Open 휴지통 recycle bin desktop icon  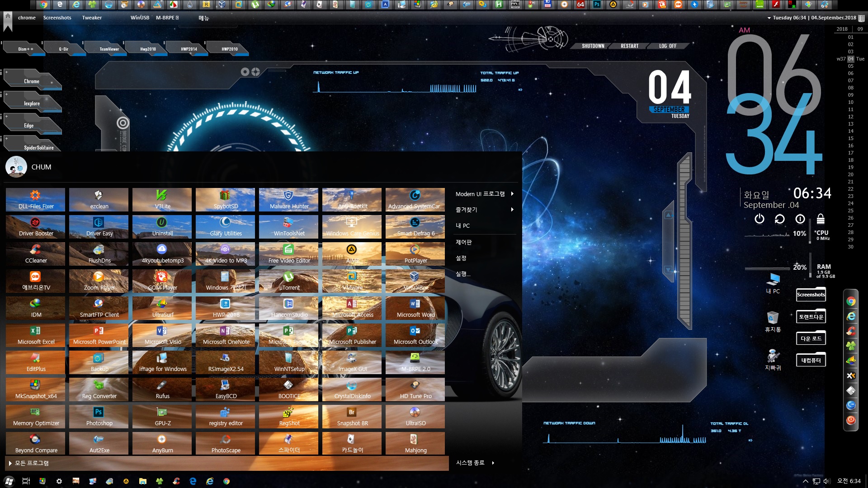(773, 321)
